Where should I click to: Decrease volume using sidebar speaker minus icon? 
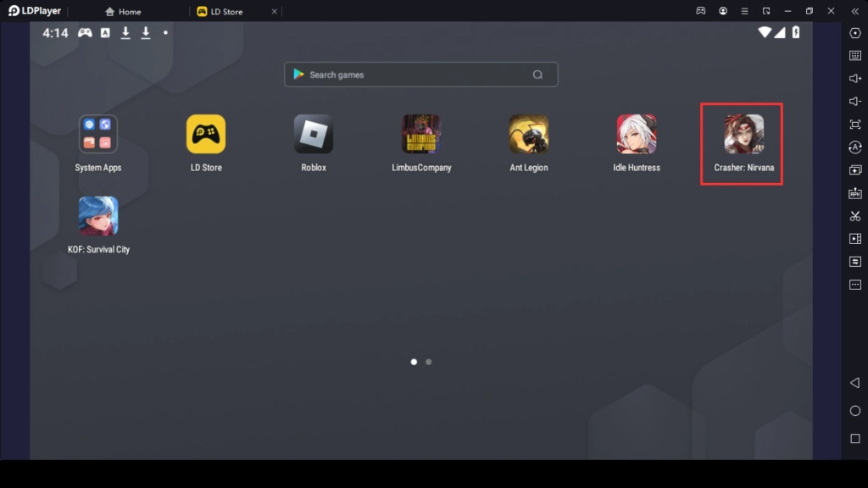[854, 102]
